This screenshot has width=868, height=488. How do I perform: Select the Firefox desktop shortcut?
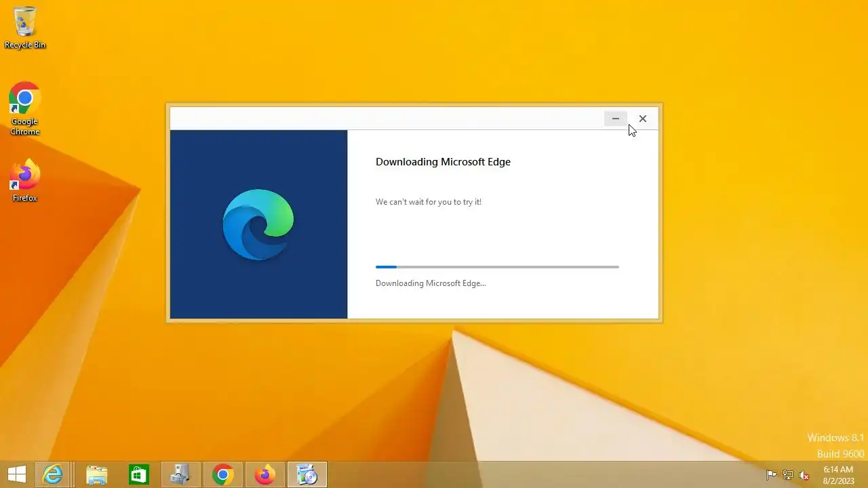click(25, 180)
